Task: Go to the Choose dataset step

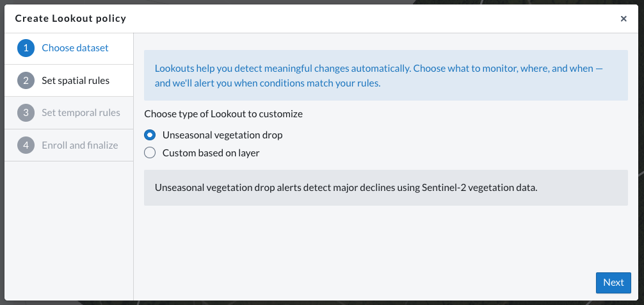Action: pos(75,48)
